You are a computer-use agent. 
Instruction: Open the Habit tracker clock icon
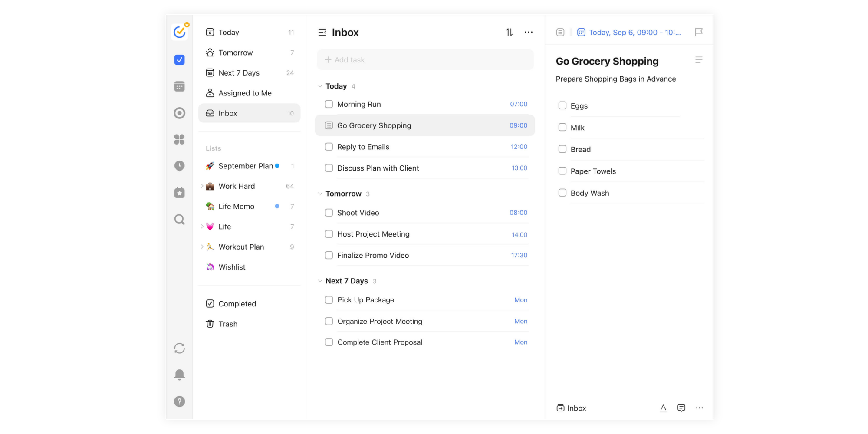click(x=180, y=166)
